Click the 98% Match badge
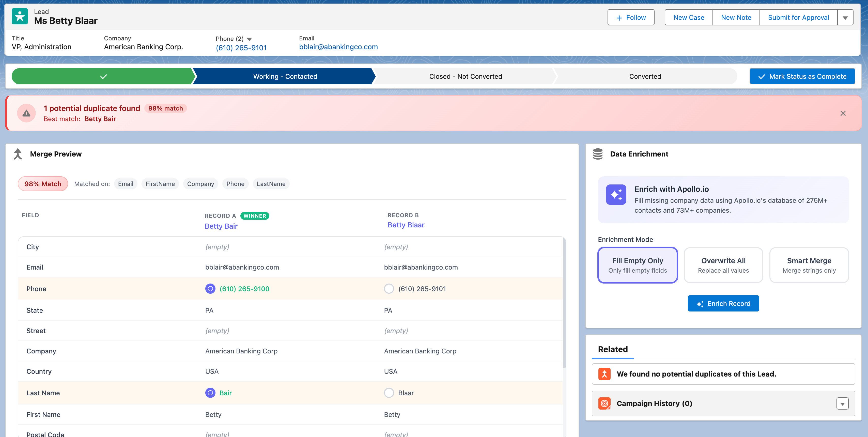 point(43,184)
